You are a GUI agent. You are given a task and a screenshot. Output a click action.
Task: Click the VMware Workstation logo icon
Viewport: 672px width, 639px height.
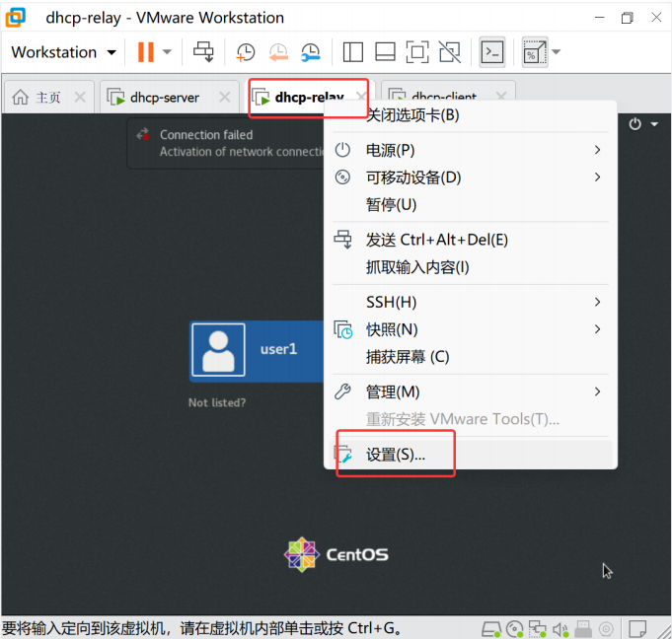pyautogui.click(x=16, y=17)
